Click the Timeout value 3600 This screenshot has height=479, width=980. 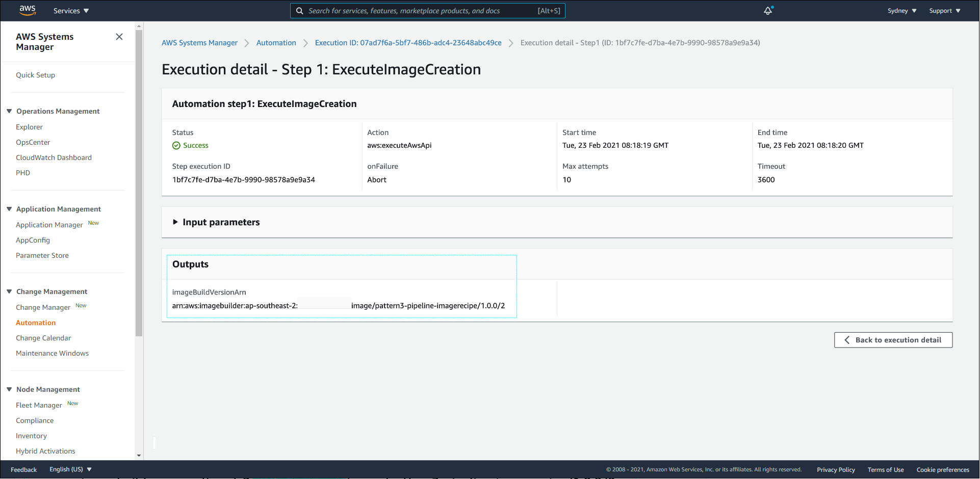tap(766, 180)
